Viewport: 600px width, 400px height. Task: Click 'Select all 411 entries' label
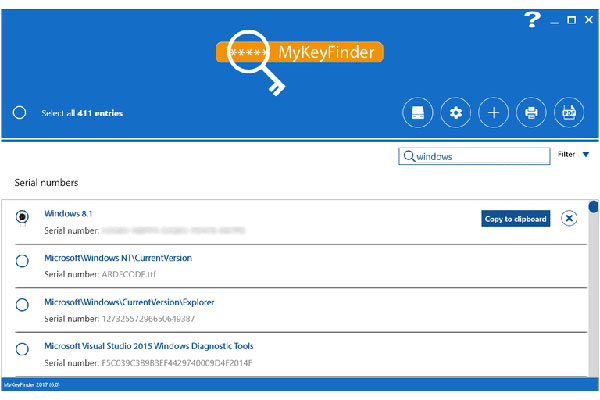82,113
